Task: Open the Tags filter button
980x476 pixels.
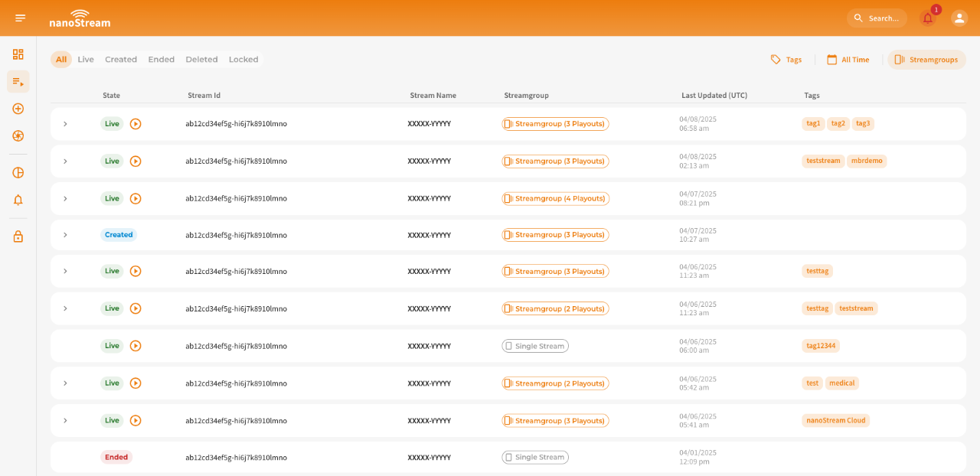Action: tap(786, 59)
